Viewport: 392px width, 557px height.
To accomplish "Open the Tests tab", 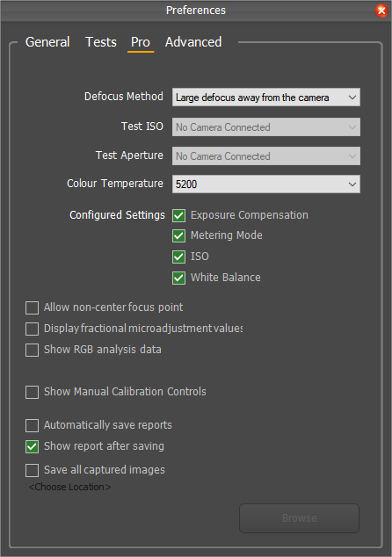I will pos(101,42).
